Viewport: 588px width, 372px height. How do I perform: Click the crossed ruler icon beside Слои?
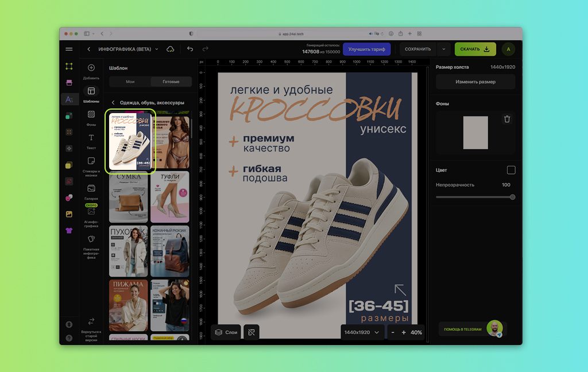tap(252, 332)
